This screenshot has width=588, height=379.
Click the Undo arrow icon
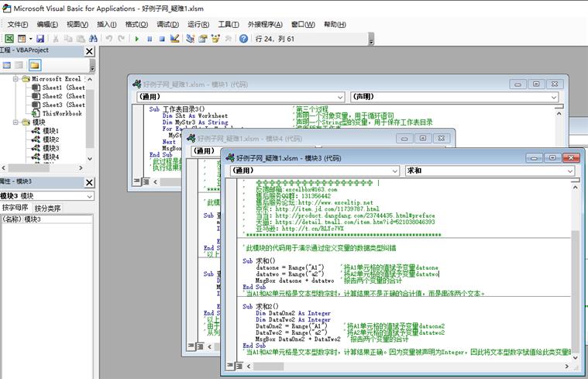pyautogui.click(x=108, y=38)
